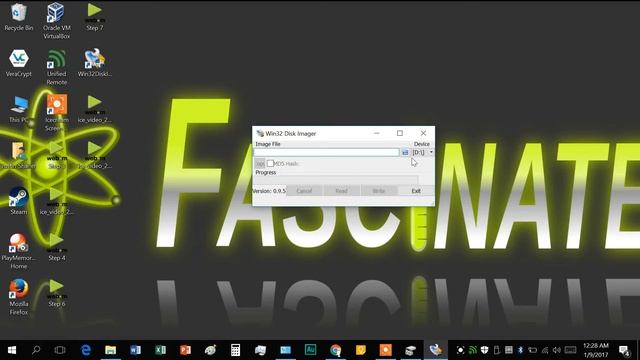Select the Icecream Screen Recorder shortcut
This screenshot has height=360, width=640.
tap(56, 113)
